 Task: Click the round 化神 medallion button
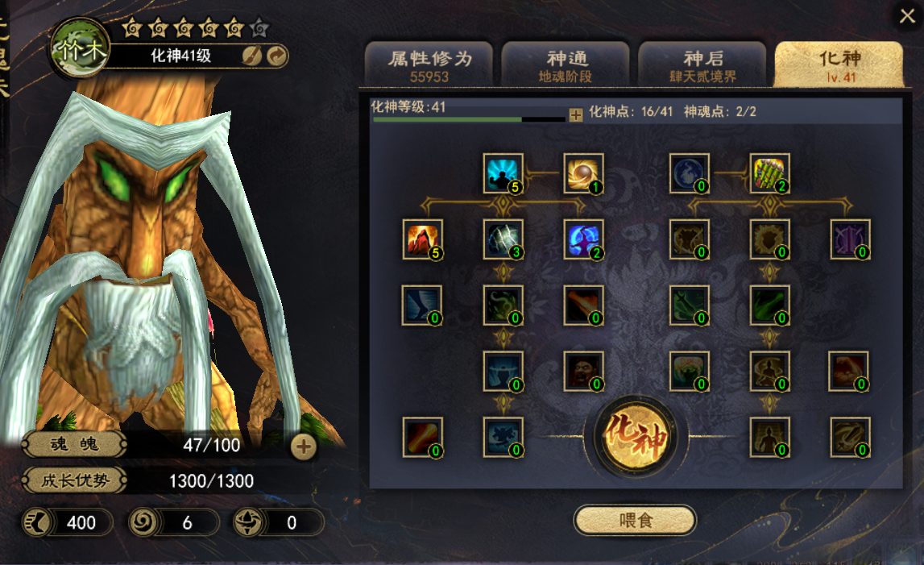click(x=636, y=437)
